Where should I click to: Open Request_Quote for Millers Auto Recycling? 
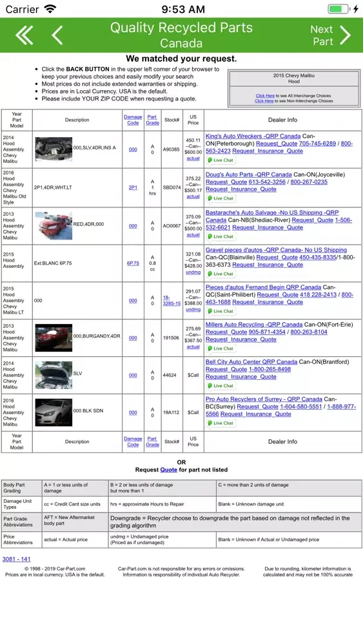pyautogui.click(x=226, y=332)
